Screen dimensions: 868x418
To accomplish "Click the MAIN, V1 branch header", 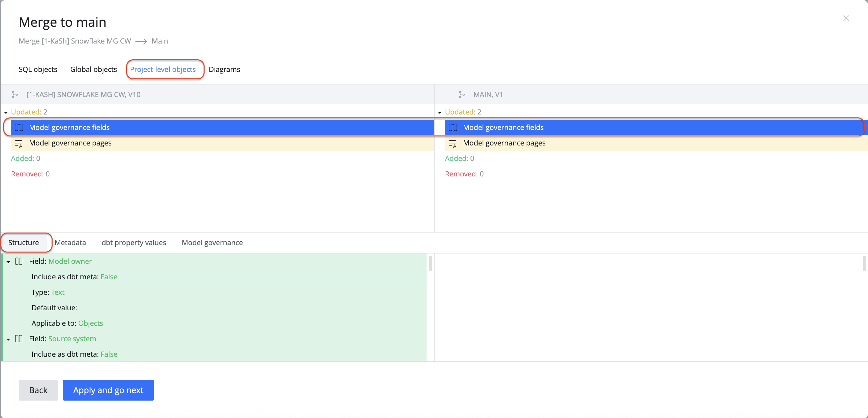I will [x=488, y=95].
